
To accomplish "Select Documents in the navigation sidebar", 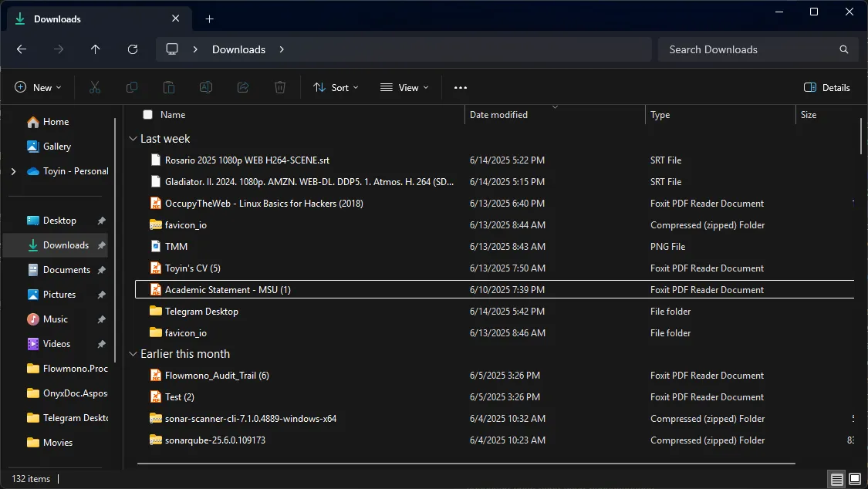I will [66, 270].
